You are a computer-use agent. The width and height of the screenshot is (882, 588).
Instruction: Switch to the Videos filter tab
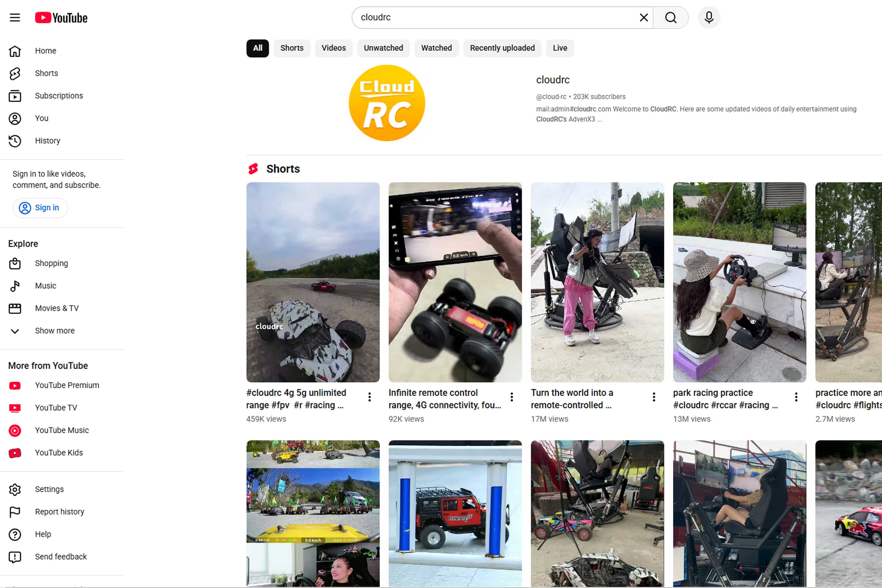point(333,48)
